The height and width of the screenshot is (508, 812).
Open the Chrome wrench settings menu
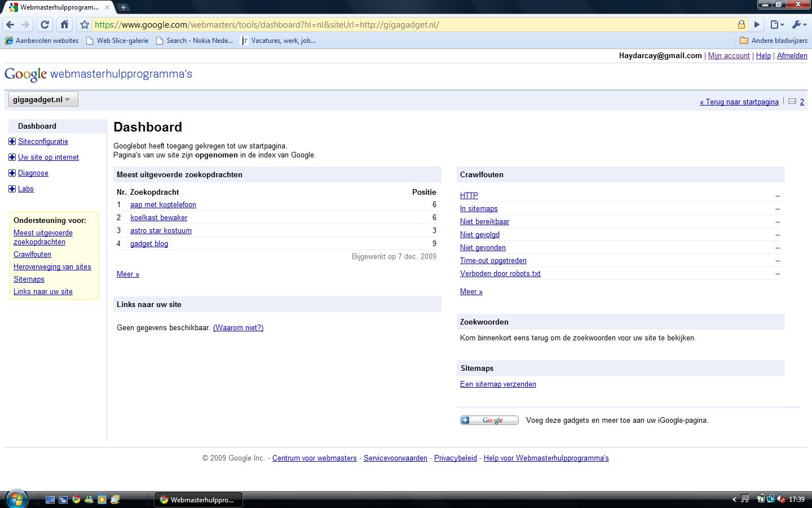click(799, 25)
